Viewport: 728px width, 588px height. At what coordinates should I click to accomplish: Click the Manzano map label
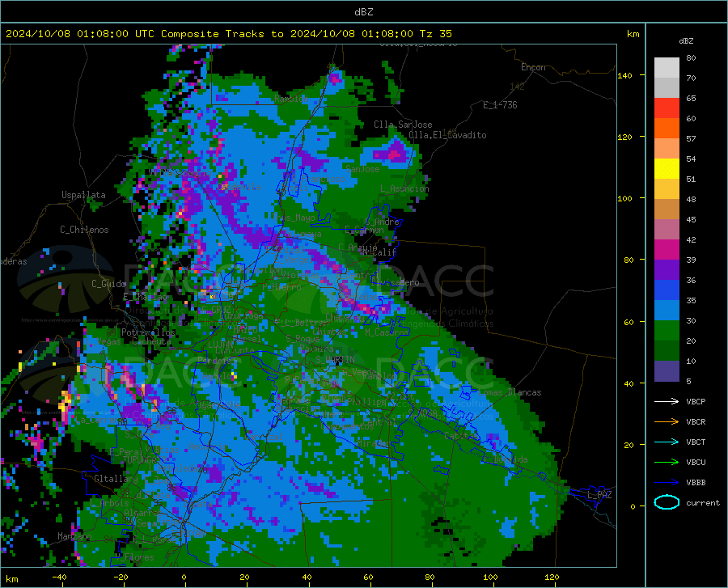pyautogui.click(x=74, y=536)
